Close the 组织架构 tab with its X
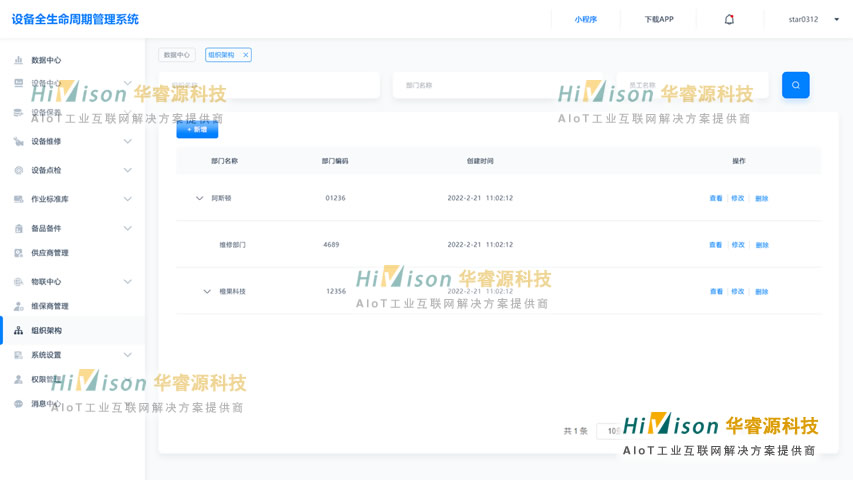Image resolution: width=853 pixels, height=480 pixels. pos(245,55)
